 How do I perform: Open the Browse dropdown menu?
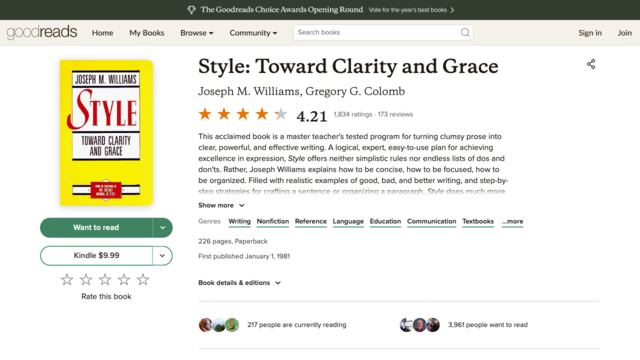click(197, 33)
